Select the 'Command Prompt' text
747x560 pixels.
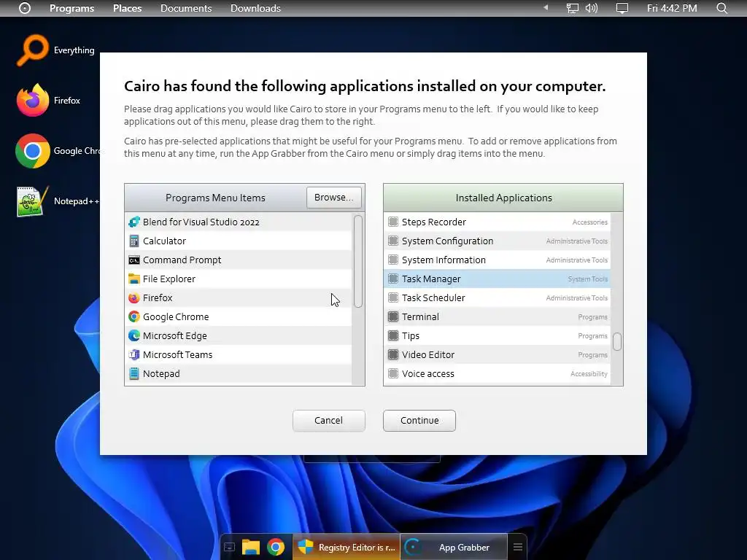point(182,260)
